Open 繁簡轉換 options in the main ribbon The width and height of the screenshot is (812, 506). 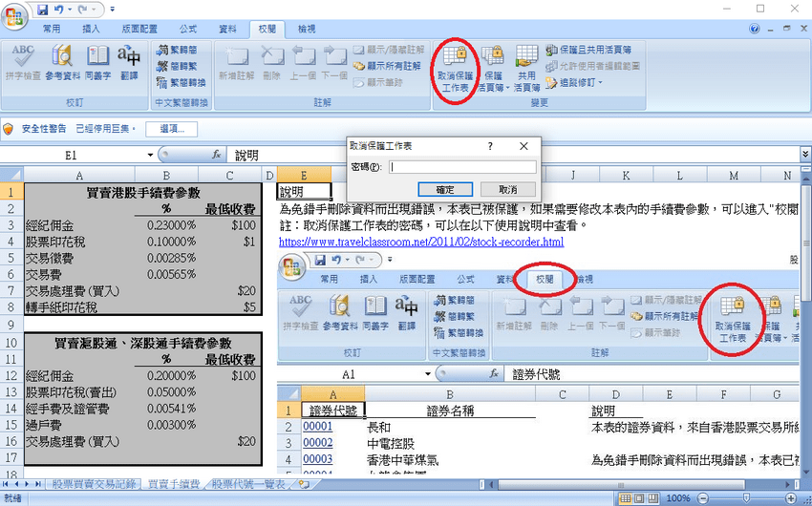(182, 82)
